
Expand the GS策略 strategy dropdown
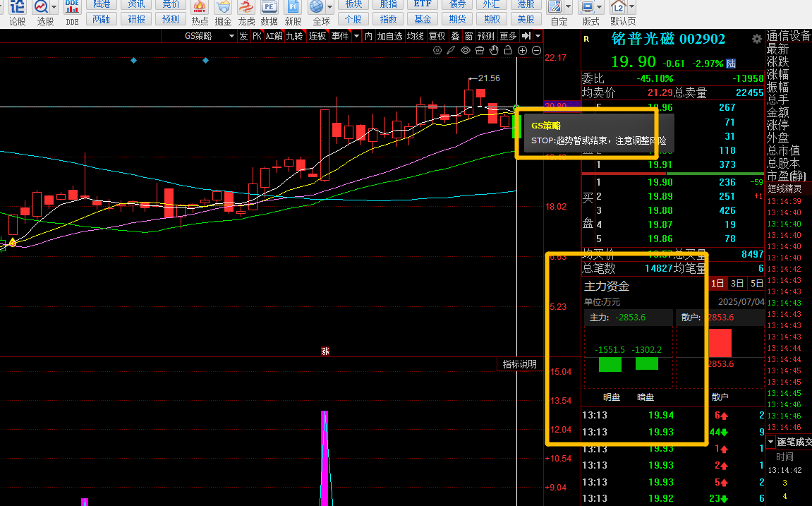231,36
